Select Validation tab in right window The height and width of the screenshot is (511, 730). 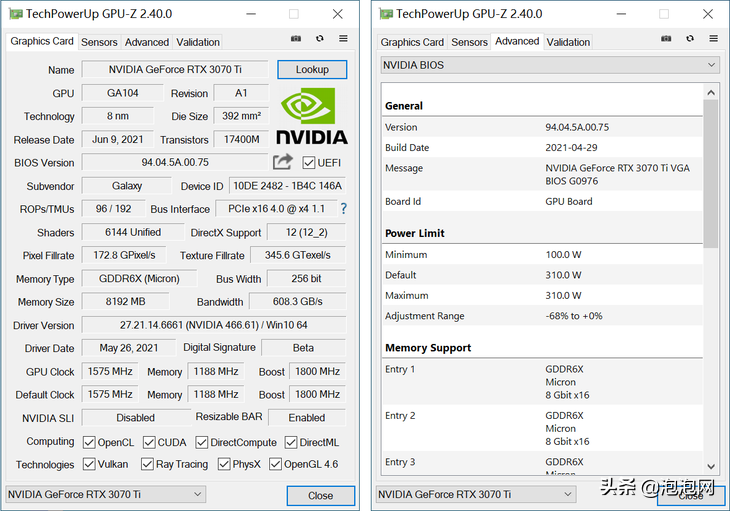(568, 42)
